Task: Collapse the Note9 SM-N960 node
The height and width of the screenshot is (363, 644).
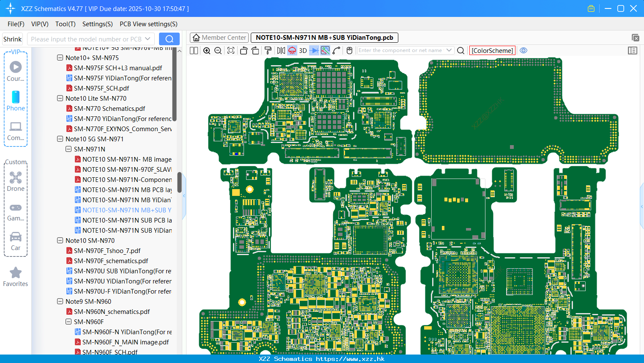Action: [60, 301]
